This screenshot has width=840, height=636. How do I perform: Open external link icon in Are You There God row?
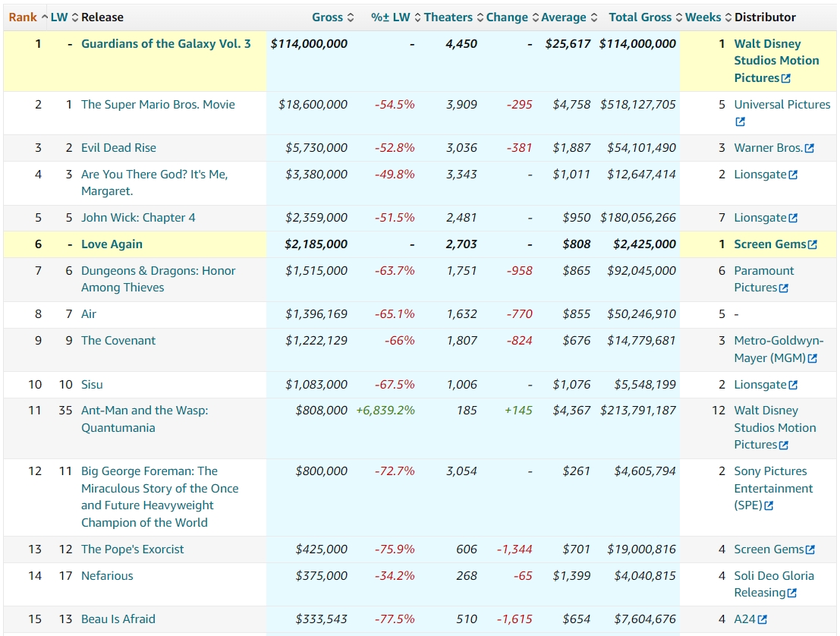click(x=793, y=175)
